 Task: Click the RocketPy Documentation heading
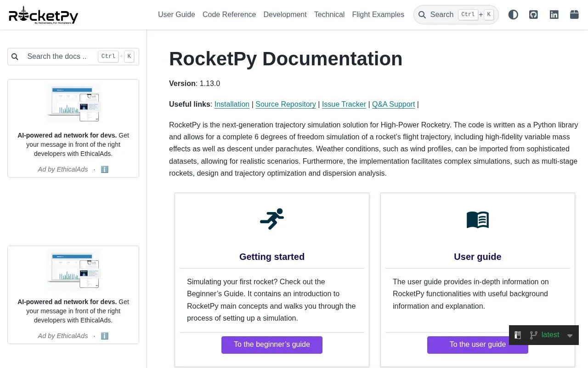286,59
